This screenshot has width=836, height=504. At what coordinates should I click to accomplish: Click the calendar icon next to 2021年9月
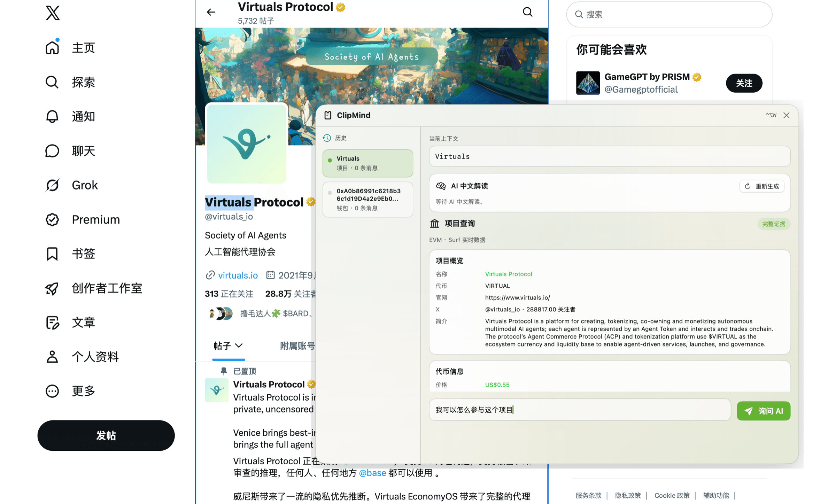point(270,275)
